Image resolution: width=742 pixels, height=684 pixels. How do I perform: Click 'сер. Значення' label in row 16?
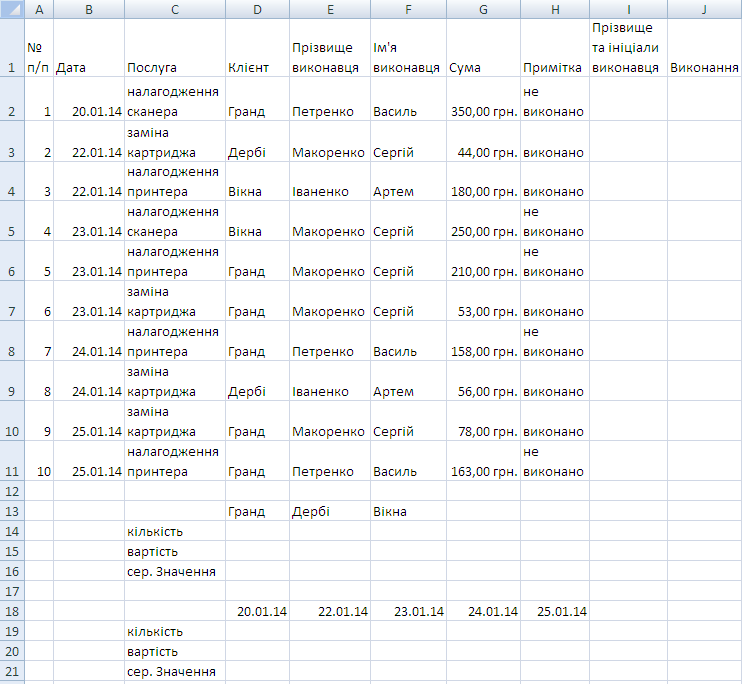[x=175, y=571]
